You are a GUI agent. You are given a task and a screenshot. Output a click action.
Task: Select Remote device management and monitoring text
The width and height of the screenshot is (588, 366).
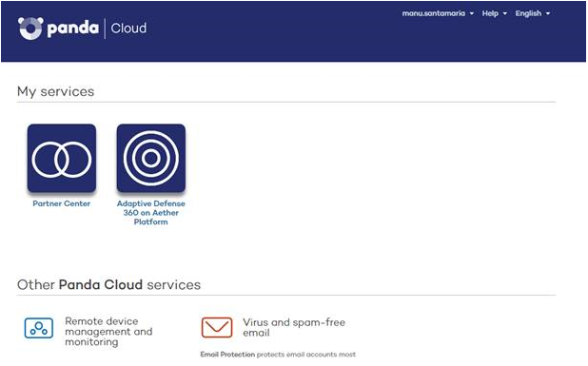108,332
